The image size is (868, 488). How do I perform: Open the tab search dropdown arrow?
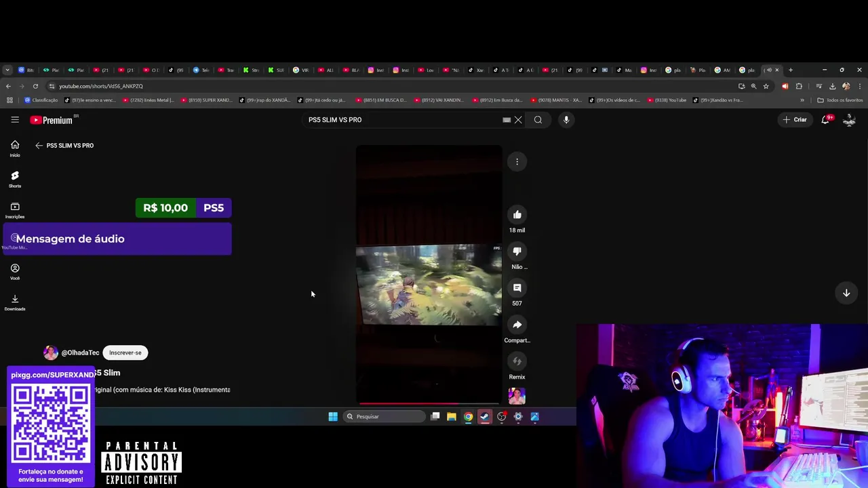pyautogui.click(x=7, y=70)
